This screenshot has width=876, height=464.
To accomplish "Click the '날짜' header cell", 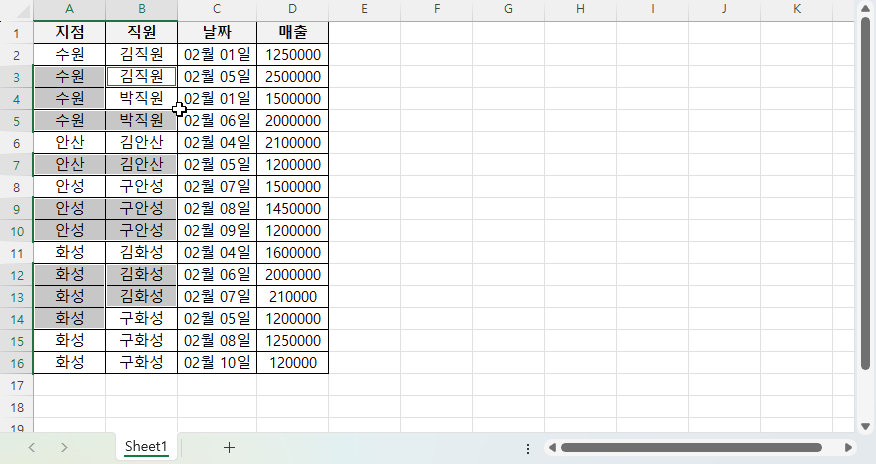I will [x=217, y=32].
